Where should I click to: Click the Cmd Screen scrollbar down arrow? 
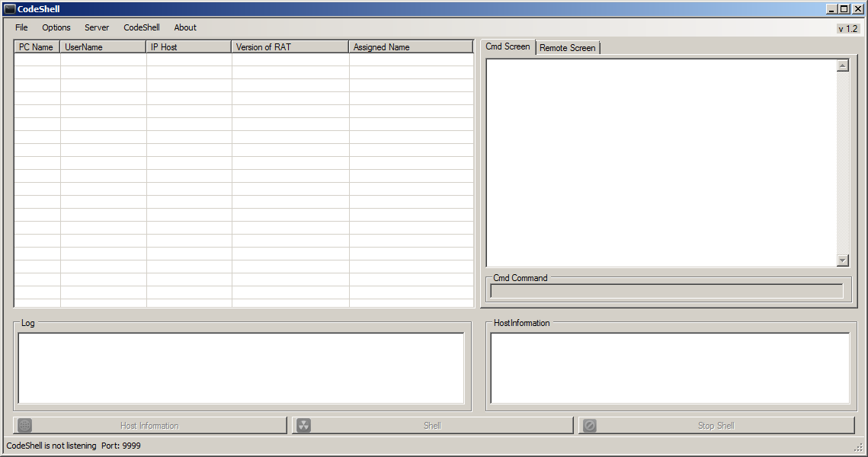[842, 260]
